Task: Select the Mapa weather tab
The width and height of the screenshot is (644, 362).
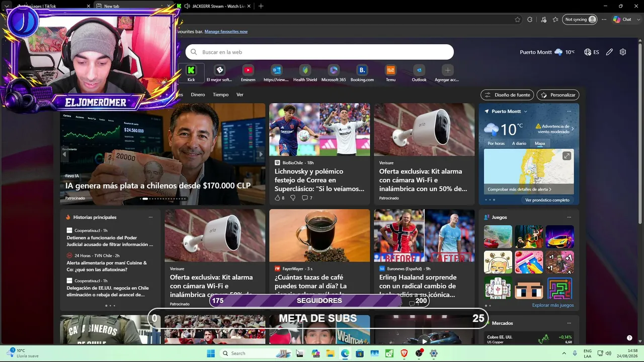Action: coord(540,143)
